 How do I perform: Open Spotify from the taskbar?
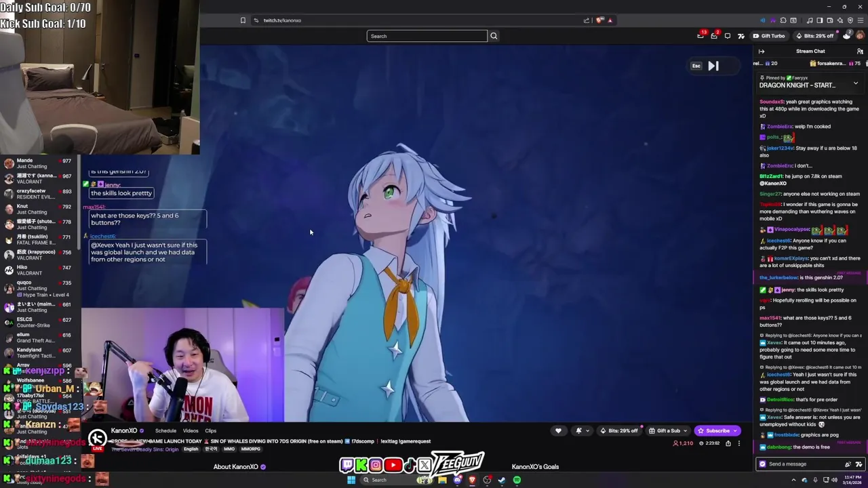pyautogui.click(x=517, y=480)
